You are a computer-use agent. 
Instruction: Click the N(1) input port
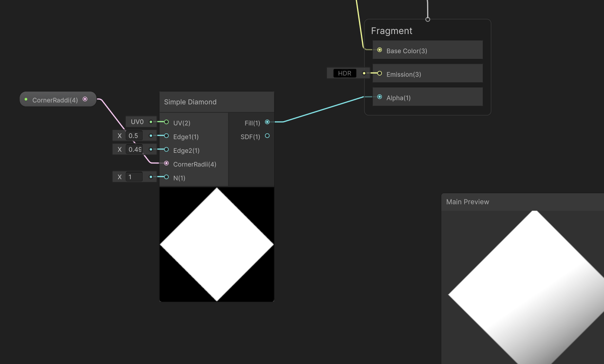(x=167, y=178)
